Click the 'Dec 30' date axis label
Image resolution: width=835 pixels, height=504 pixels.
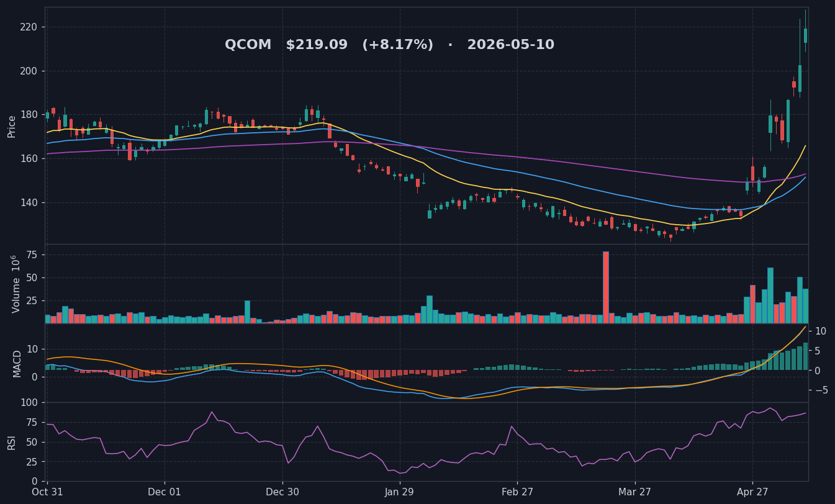282,492
